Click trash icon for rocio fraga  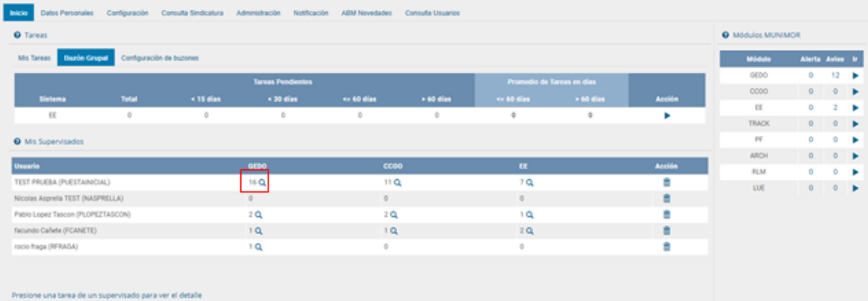pyautogui.click(x=666, y=247)
